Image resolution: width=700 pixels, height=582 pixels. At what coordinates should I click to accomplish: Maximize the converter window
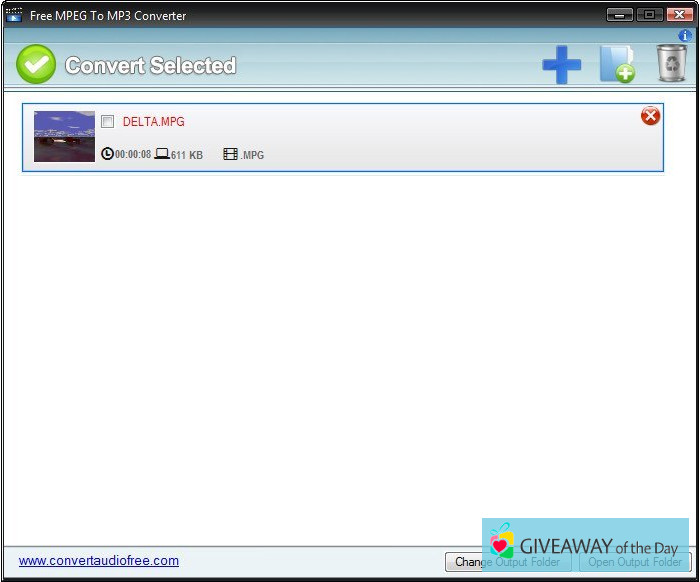pos(649,15)
